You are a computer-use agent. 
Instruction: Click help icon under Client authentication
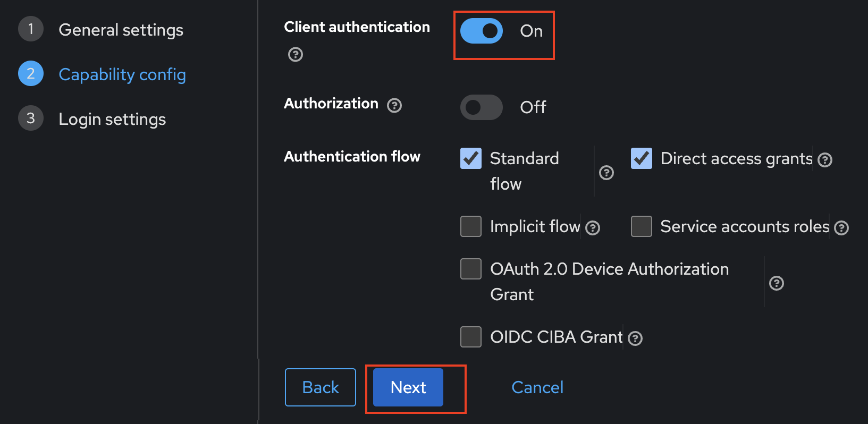tap(296, 54)
